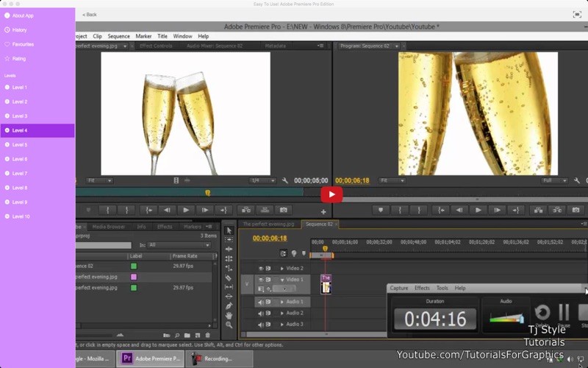Export frame from Source monitor camera icon
588x368 pixels.
[x=284, y=210]
